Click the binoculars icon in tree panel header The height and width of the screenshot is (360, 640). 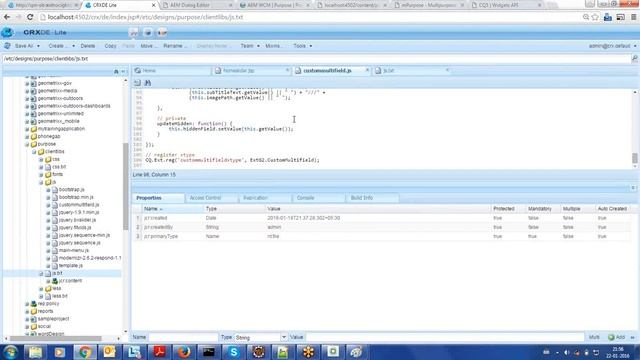pyautogui.click(x=116, y=71)
